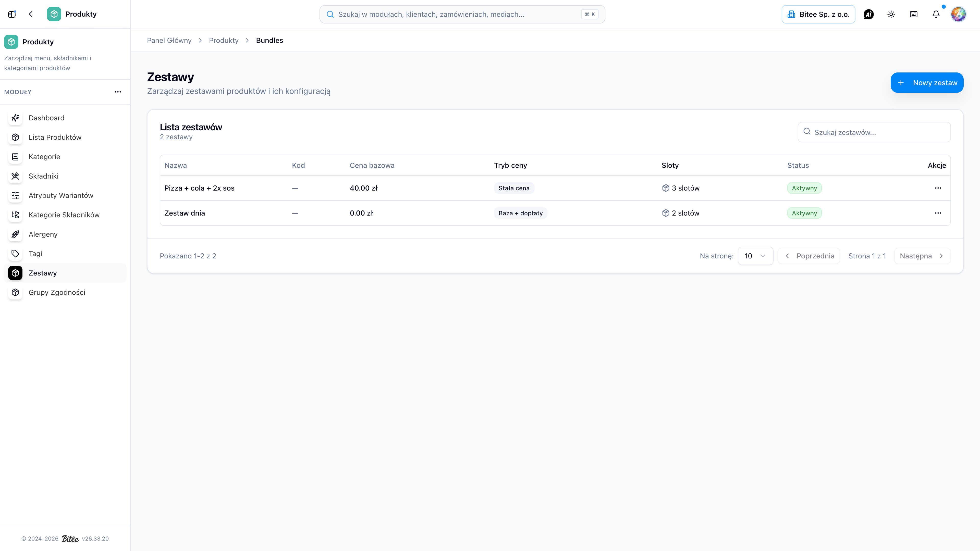Click the Alergeny wheat icon
This screenshot has width=980, height=551.
pos(15,234)
